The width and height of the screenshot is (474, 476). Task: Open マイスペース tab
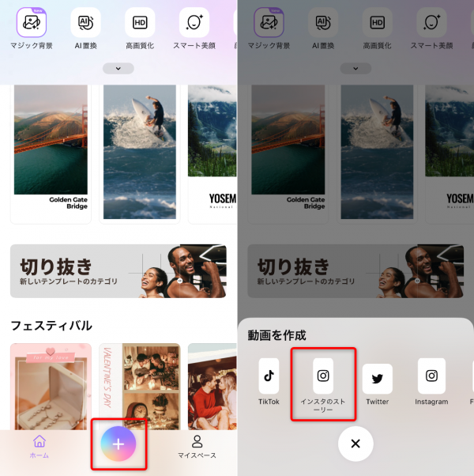point(197,446)
